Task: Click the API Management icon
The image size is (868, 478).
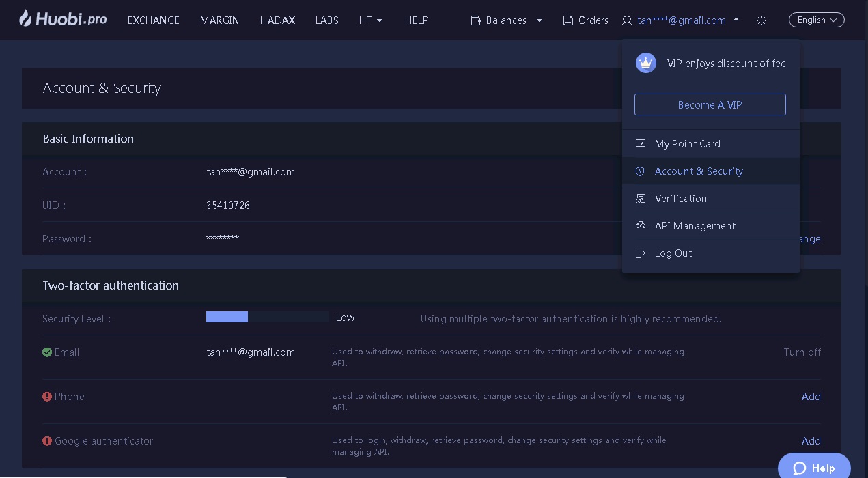Action: (641, 225)
